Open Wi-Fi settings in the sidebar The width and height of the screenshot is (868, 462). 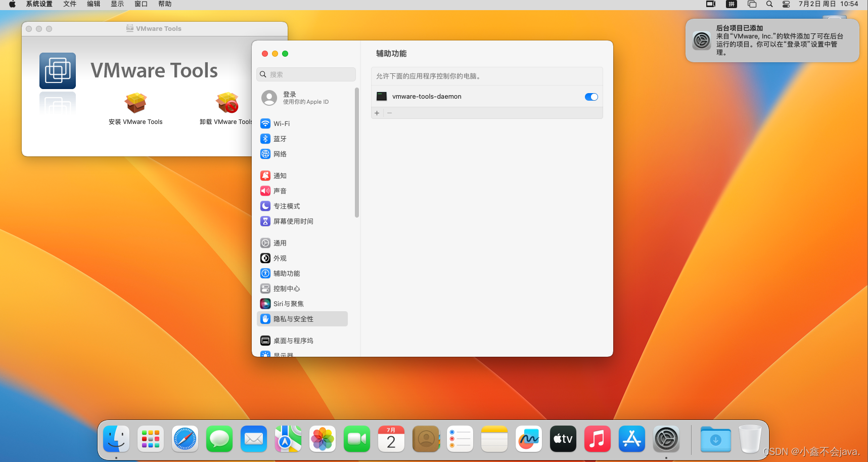[302, 123]
